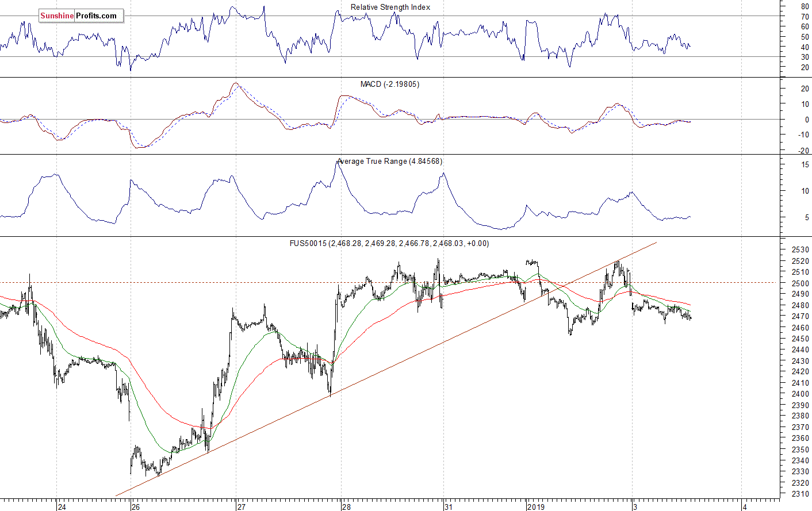Click the date label 28 on time axis
Viewport: 812px width, 511px height.
click(346, 507)
